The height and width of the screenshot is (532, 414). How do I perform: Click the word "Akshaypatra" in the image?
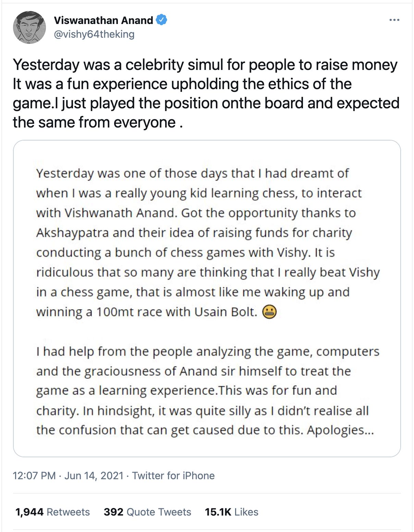pos(72,232)
